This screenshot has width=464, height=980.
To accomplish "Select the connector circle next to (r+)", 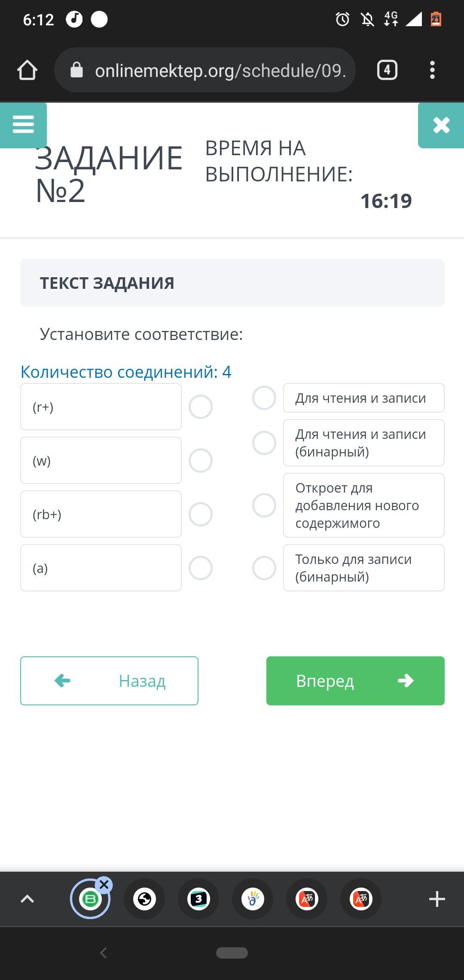I will [201, 407].
